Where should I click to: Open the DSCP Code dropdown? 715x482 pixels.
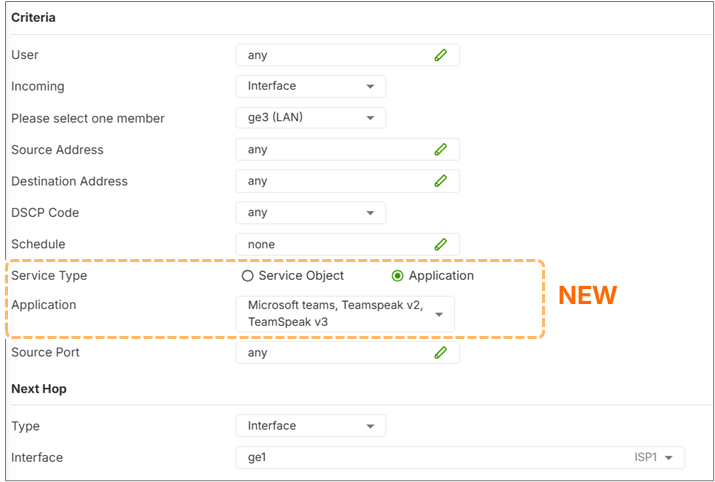tap(310, 213)
